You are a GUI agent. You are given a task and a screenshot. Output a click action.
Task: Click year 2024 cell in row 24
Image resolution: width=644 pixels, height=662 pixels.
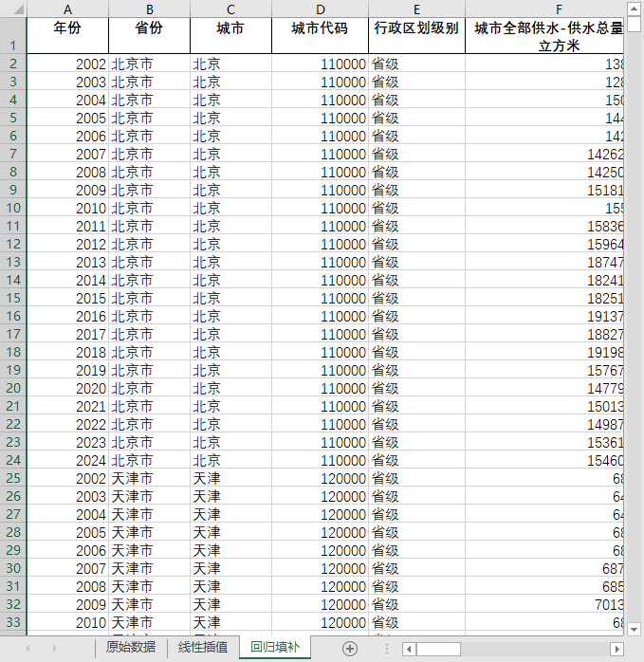pyautogui.click(x=67, y=460)
